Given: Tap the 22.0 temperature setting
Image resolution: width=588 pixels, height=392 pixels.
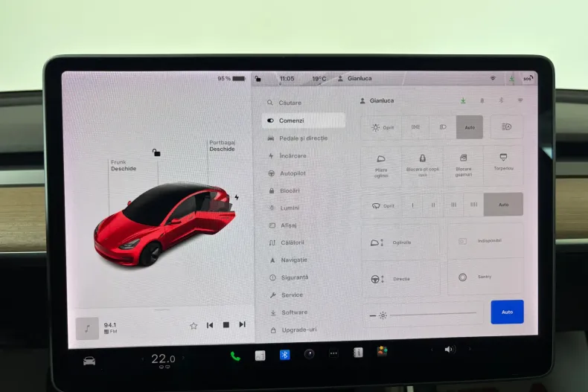Looking at the screenshot, I should tap(163, 359).
